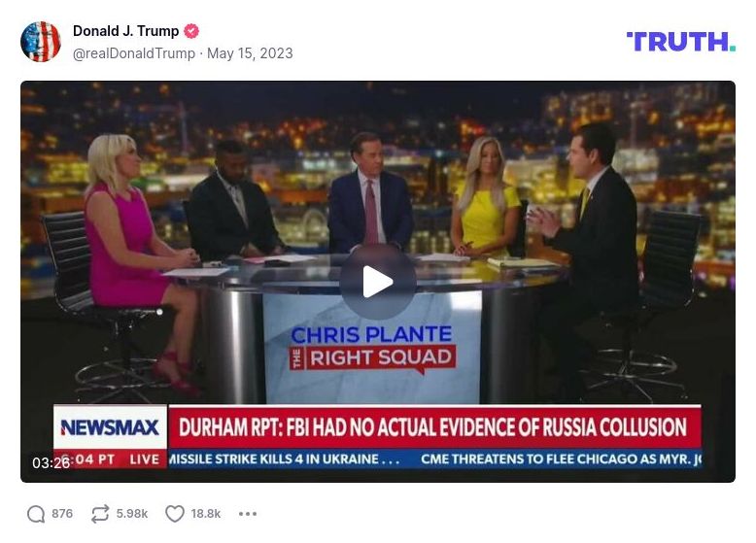View the 876 replies count

click(62, 514)
